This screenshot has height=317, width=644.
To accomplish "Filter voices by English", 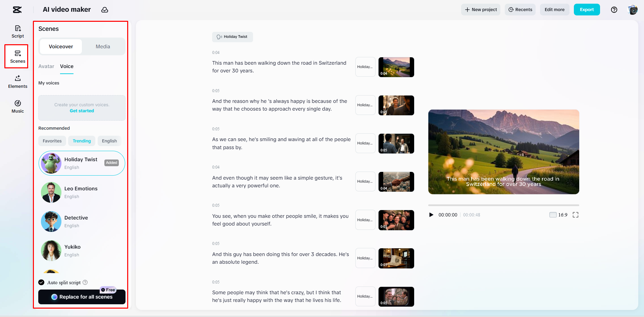I will click(109, 141).
